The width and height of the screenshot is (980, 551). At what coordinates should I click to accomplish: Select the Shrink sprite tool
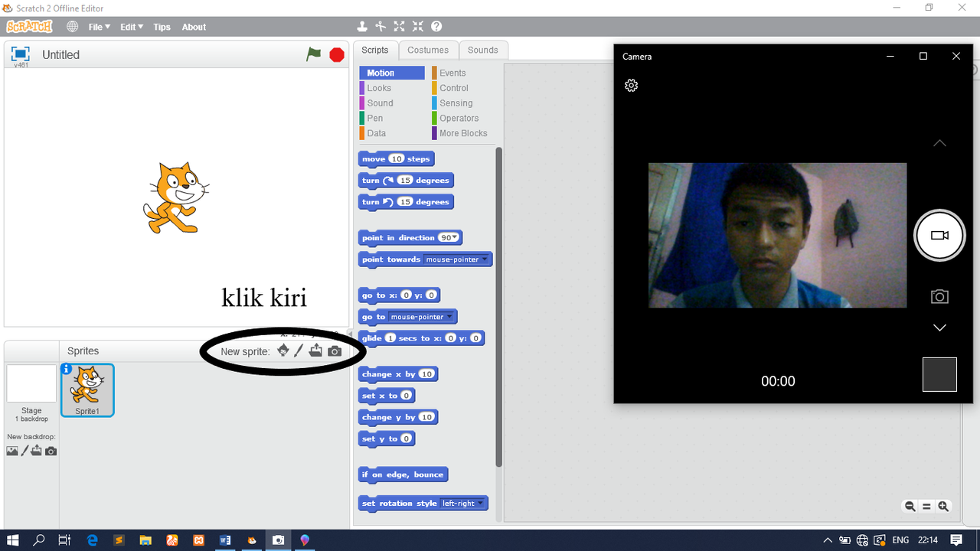click(417, 26)
